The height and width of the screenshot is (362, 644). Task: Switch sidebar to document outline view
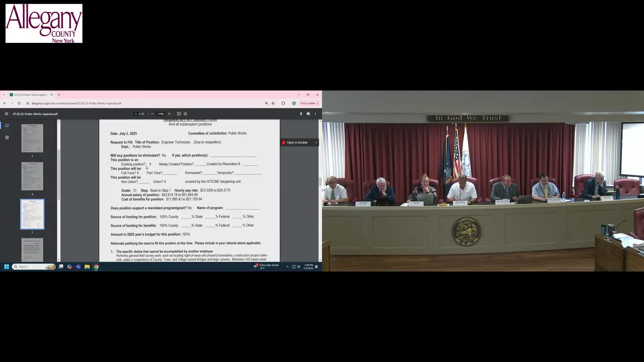point(7,137)
